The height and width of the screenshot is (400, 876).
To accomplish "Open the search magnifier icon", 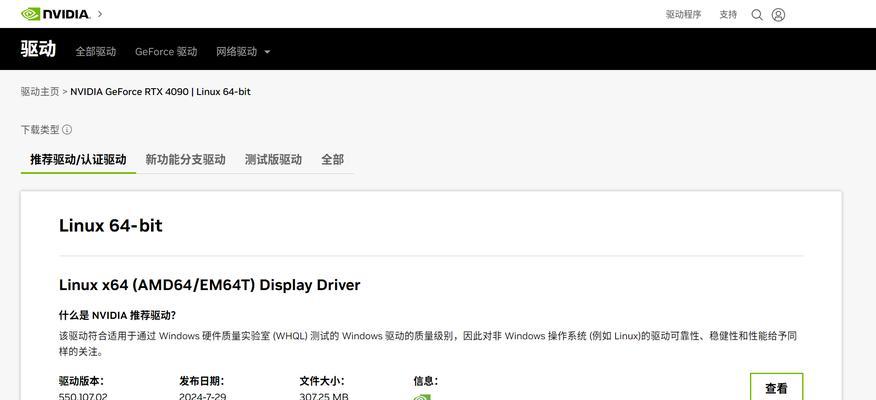I will [757, 15].
